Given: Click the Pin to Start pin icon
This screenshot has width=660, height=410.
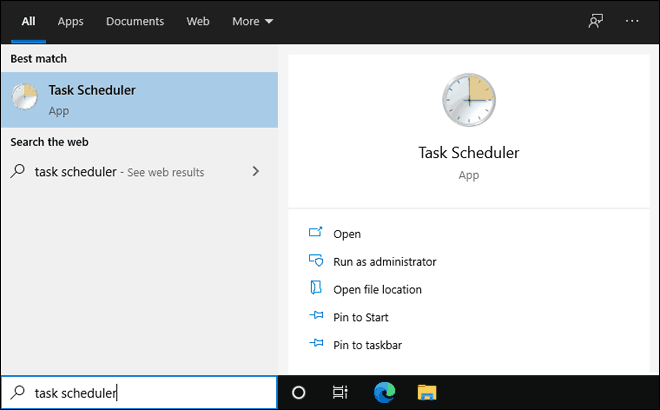Looking at the screenshot, I should tap(316, 315).
